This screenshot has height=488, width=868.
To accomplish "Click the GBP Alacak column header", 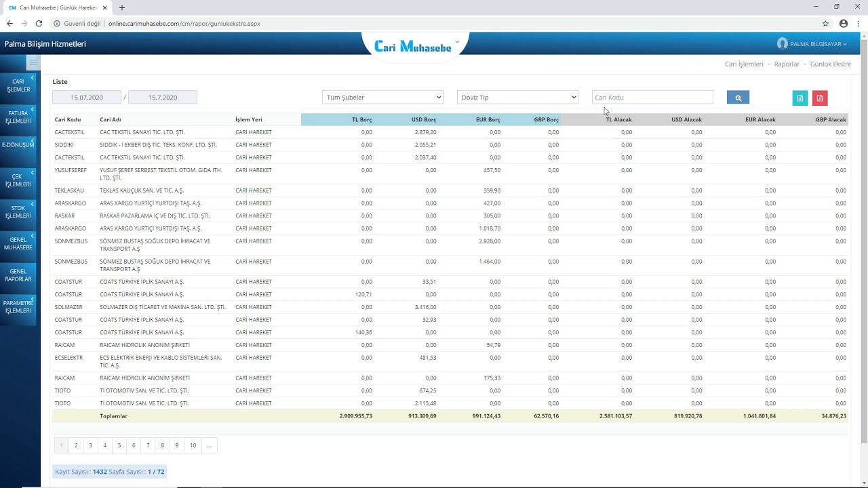I will coord(831,120).
